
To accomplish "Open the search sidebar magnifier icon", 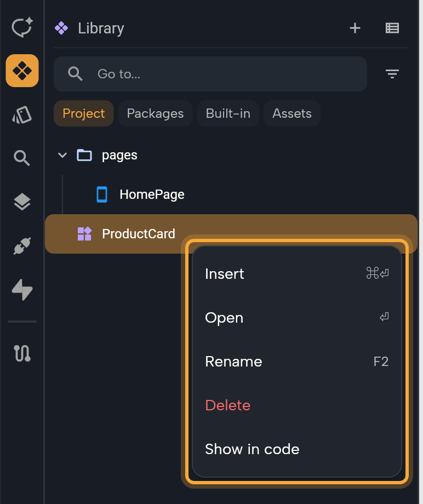I will click(22, 158).
